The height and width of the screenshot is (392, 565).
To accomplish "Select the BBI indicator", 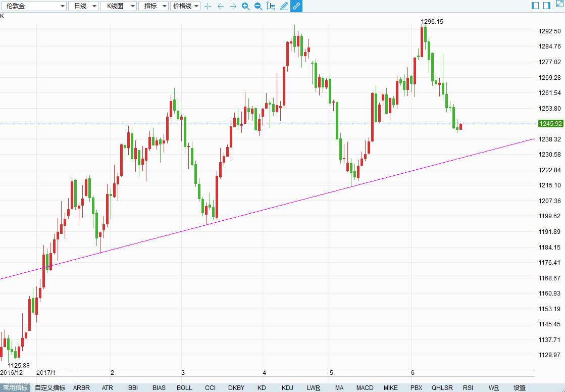I will pyautogui.click(x=133, y=387).
